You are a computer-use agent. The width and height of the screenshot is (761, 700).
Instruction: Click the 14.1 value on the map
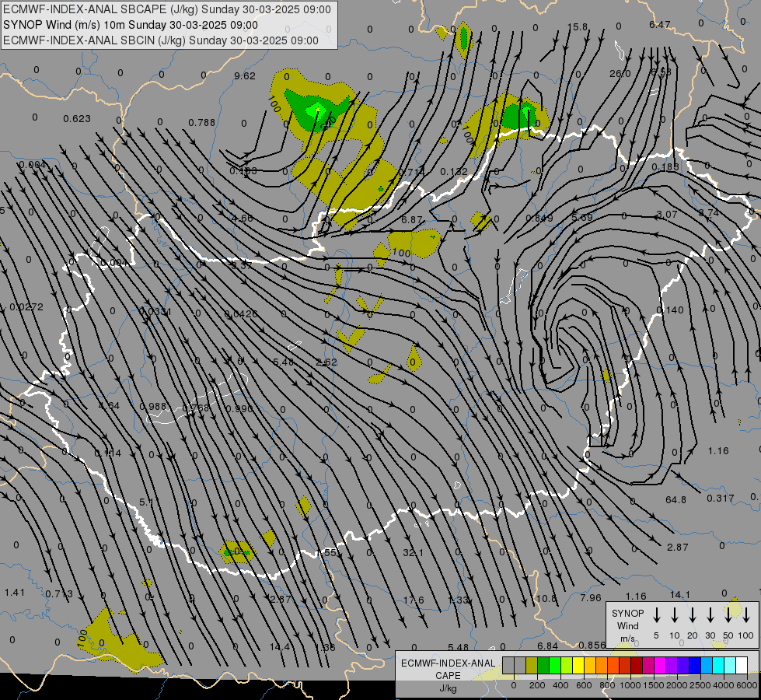tap(680, 594)
